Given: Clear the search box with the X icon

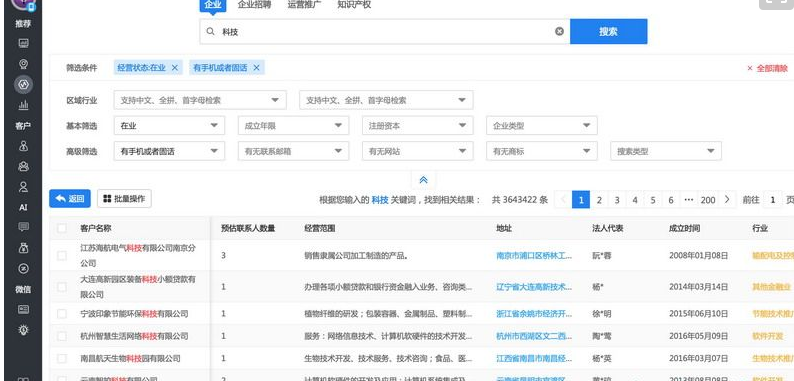Looking at the screenshot, I should [559, 31].
